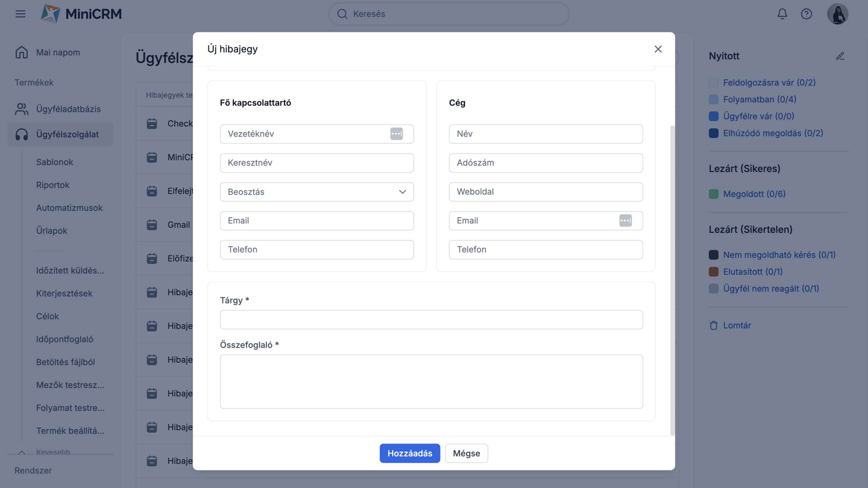Toggle the Folyamatban status checkbox
The image size is (868, 488).
[714, 100]
